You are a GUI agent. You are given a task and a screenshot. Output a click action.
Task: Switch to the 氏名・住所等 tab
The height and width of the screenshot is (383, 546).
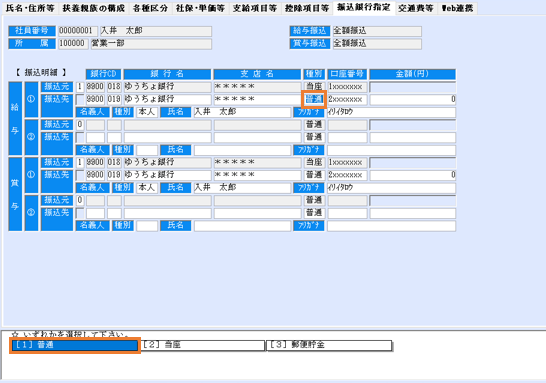(30, 8)
